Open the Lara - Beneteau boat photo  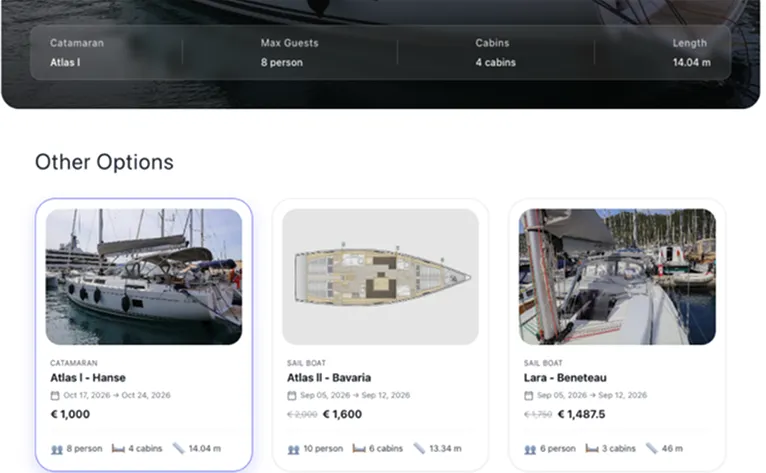pos(617,277)
